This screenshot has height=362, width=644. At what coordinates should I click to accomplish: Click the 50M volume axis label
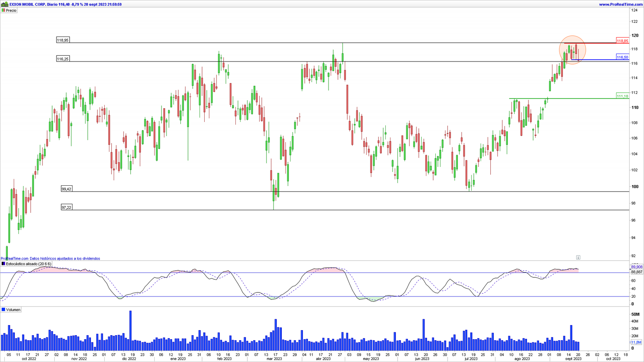(635, 314)
